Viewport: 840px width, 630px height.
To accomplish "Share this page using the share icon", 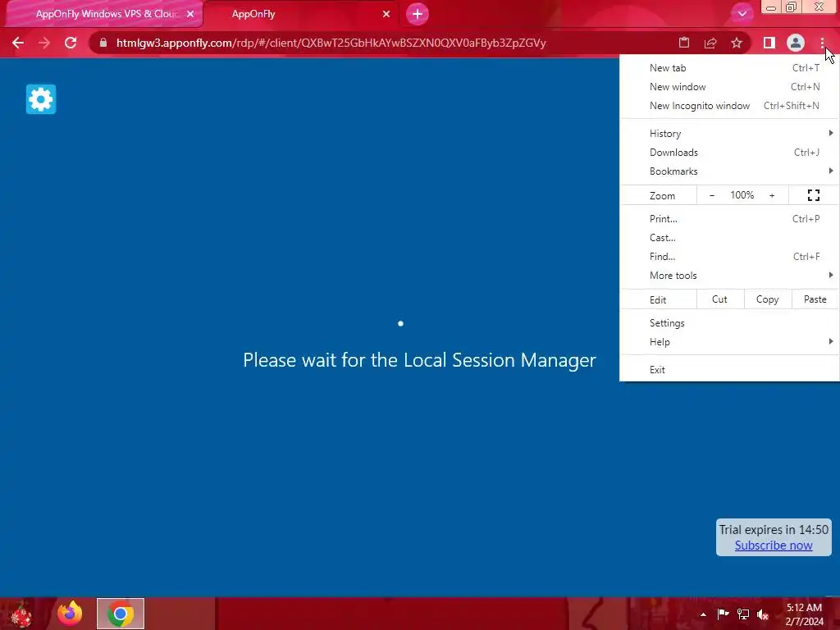I will (710, 43).
